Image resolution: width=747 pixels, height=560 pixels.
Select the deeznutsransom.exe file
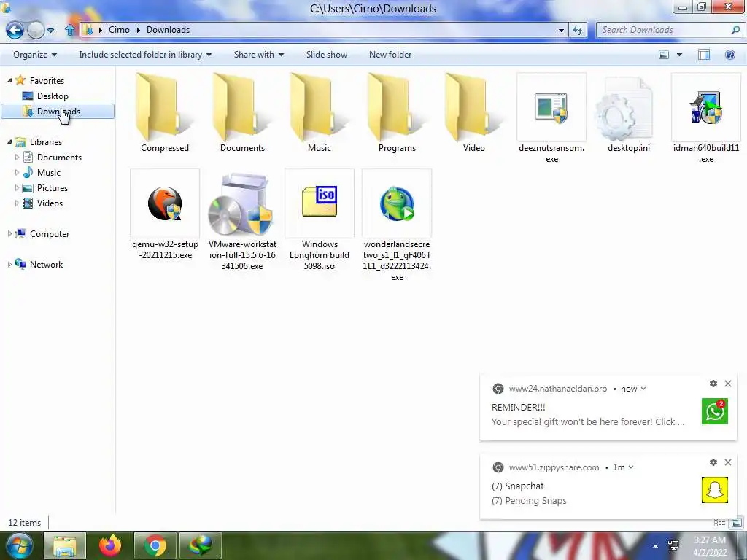tap(551, 118)
